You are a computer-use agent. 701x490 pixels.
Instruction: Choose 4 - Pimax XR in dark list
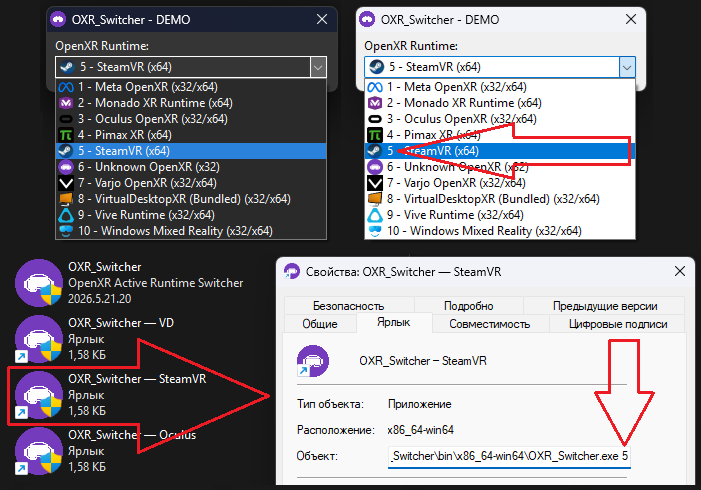191,135
